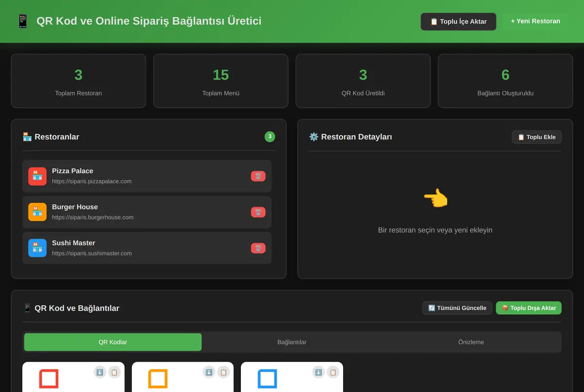Select Sushi Master in restaurant list
The image size is (584, 392).
click(x=147, y=248)
